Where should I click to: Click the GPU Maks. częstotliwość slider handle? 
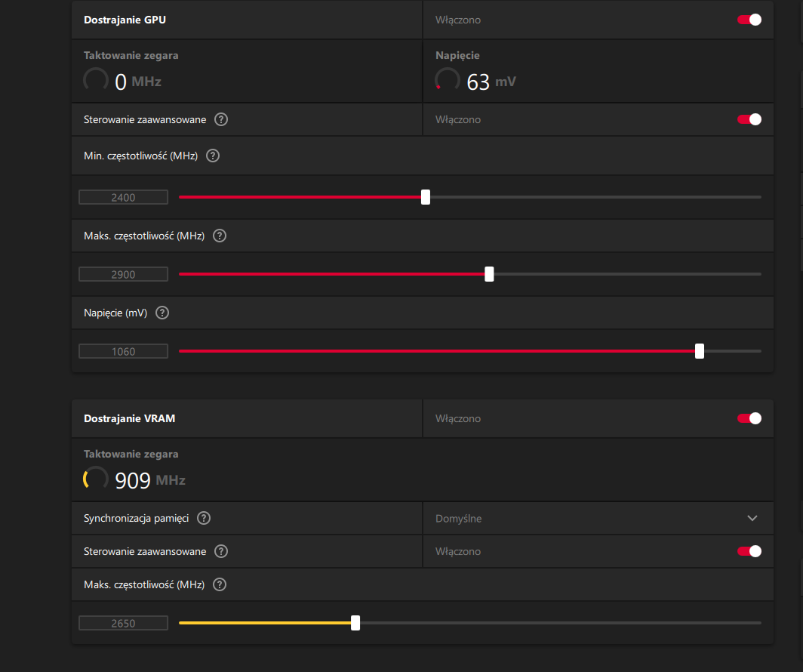tap(489, 274)
